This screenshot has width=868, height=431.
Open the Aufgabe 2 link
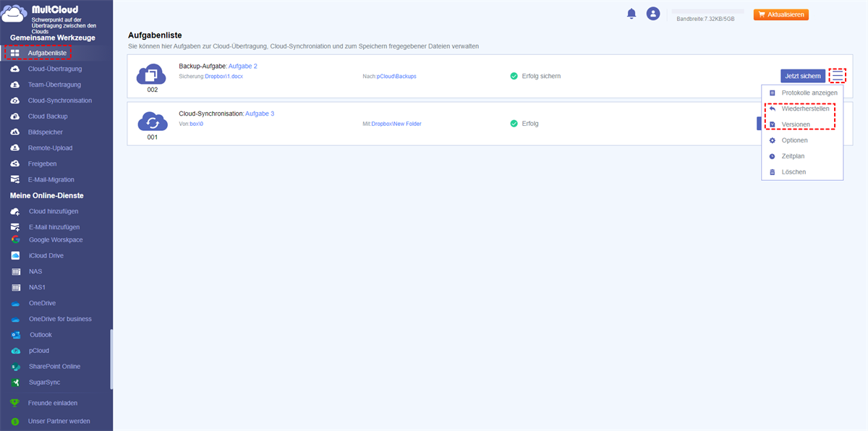click(243, 66)
